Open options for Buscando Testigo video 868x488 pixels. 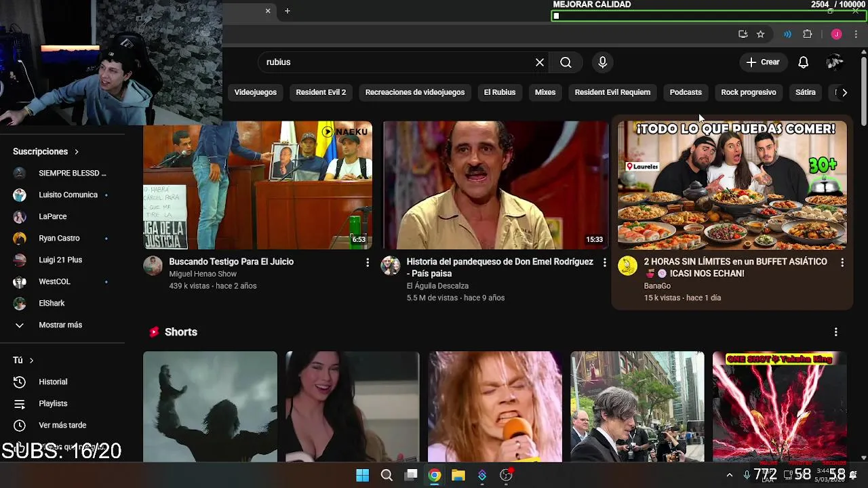368,262
